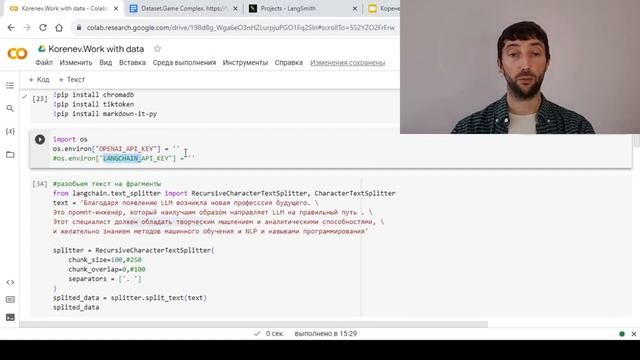Open the variables {x} panel icon

click(x=10, y=131)
